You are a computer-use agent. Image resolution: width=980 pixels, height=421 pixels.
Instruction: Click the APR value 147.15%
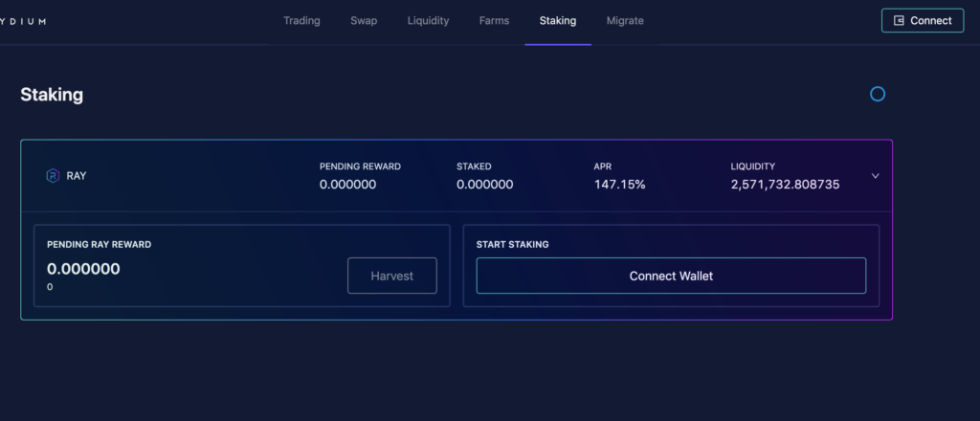[619, 185]
